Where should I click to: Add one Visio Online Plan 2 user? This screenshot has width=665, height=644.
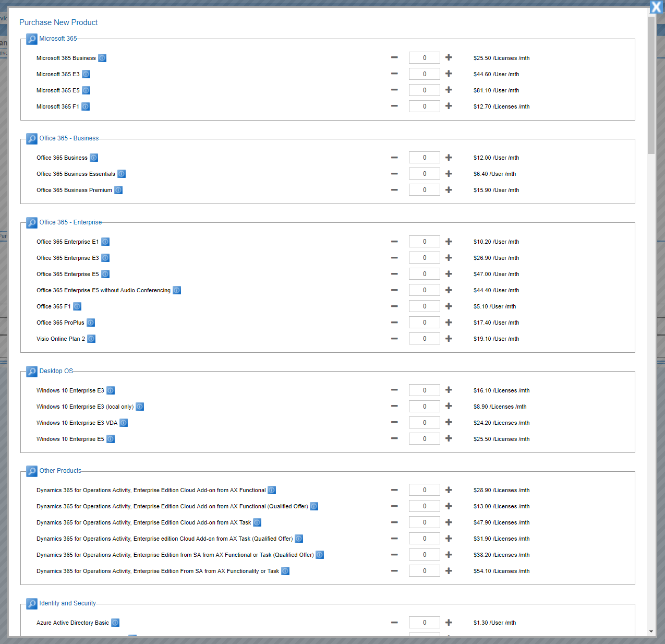pyautogui.click(x=449, y=338)
